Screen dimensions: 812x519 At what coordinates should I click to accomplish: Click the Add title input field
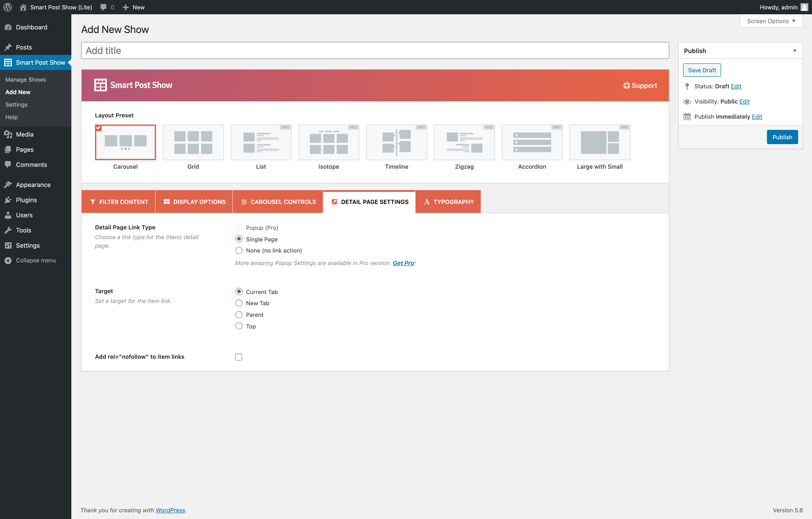click(375, 51)
